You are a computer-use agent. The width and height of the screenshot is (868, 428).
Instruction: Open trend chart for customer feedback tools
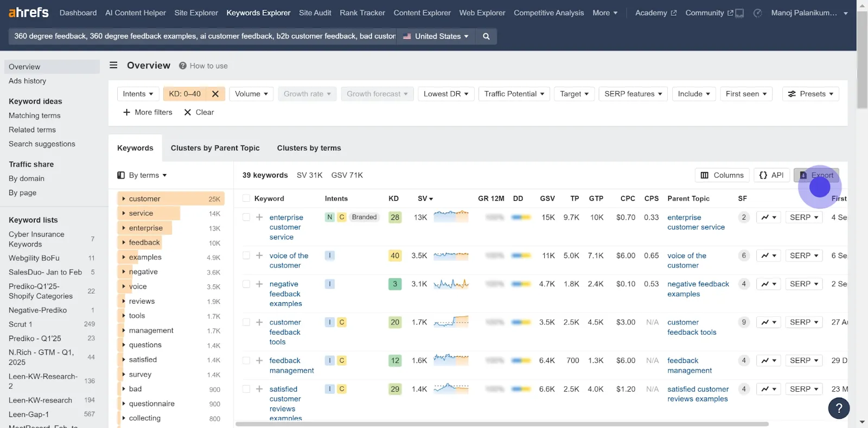tap(769, 322)
